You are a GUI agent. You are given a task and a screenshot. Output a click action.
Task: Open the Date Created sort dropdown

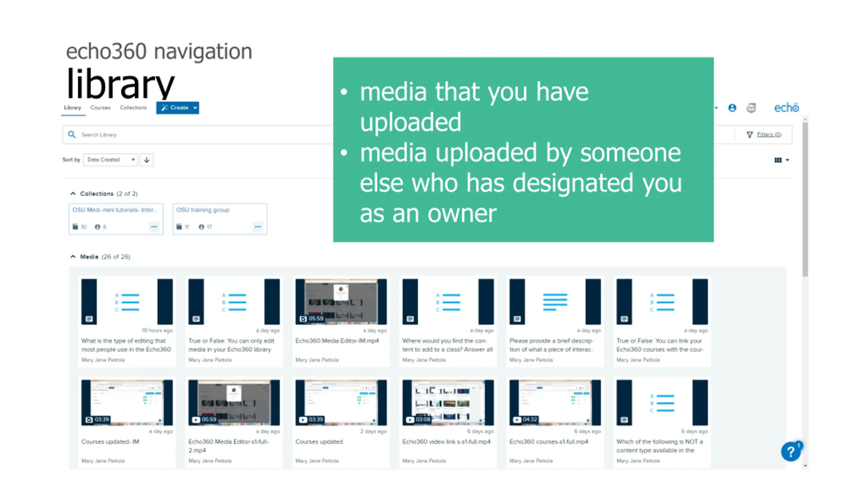(111, 160)
